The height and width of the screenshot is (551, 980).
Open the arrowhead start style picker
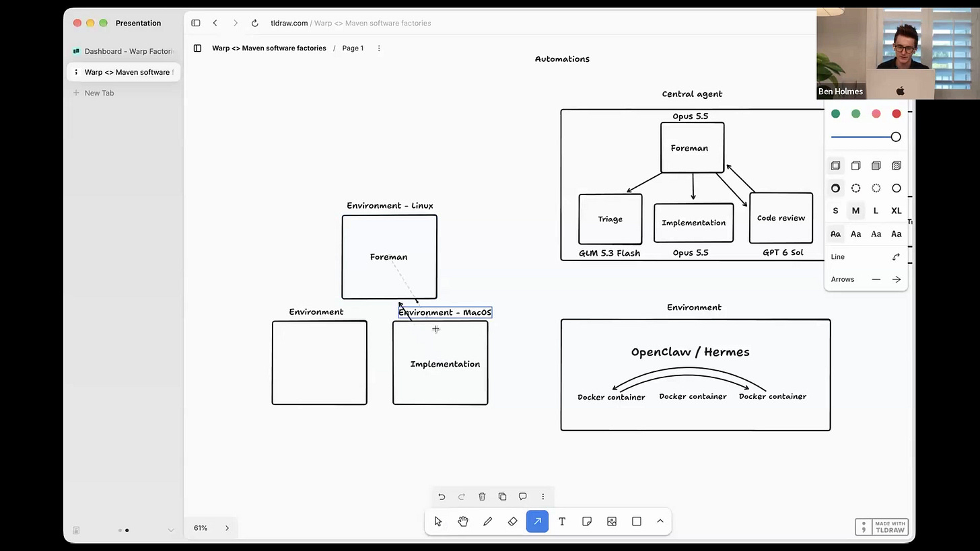click(876, 279)
